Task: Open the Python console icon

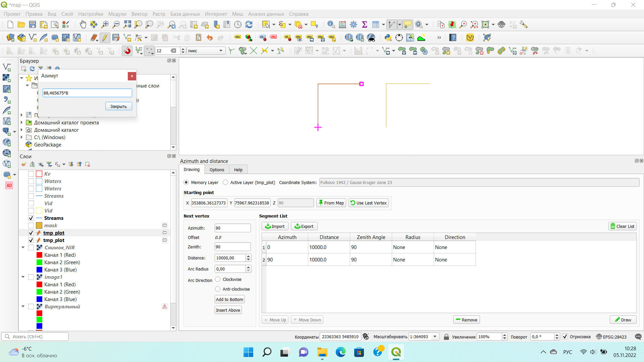Action: [388, 38]
